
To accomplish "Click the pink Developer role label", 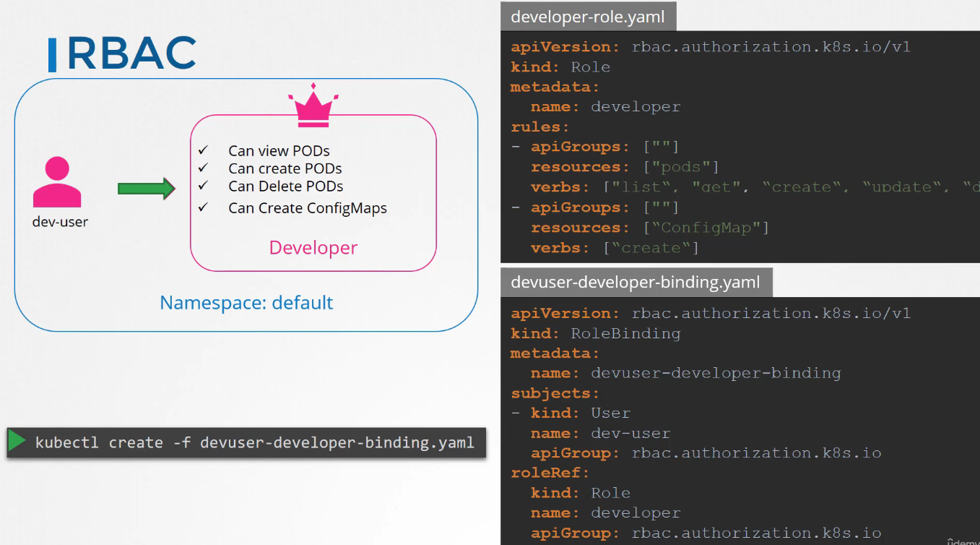I will (x=313, y=248).
